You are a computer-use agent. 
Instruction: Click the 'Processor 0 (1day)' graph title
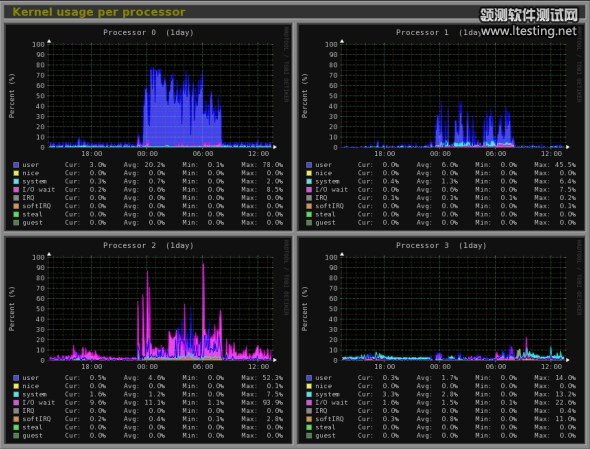pos(148,32)
